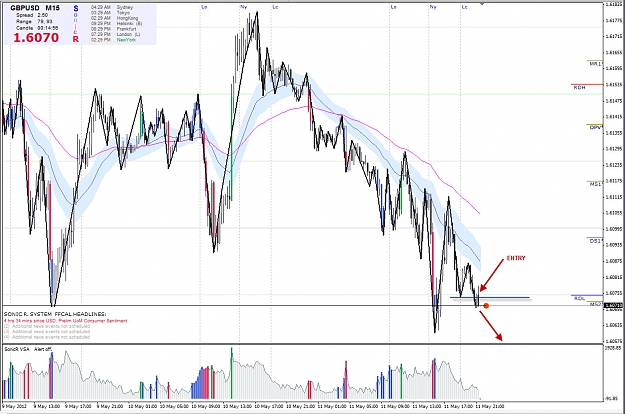The image size is (625, 414).
Task: Click news line (4) Additional news events
Action: [x=47, y=337]
